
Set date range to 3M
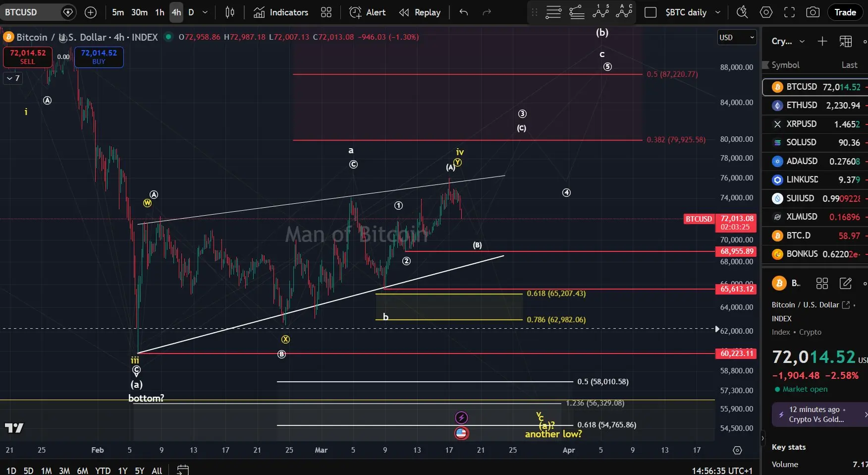pyautogui.click(x=64, y=471)
